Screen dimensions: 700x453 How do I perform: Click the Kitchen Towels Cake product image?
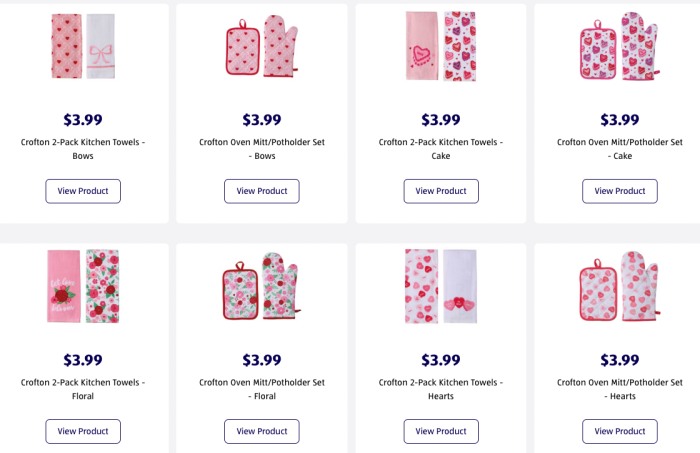441,47
